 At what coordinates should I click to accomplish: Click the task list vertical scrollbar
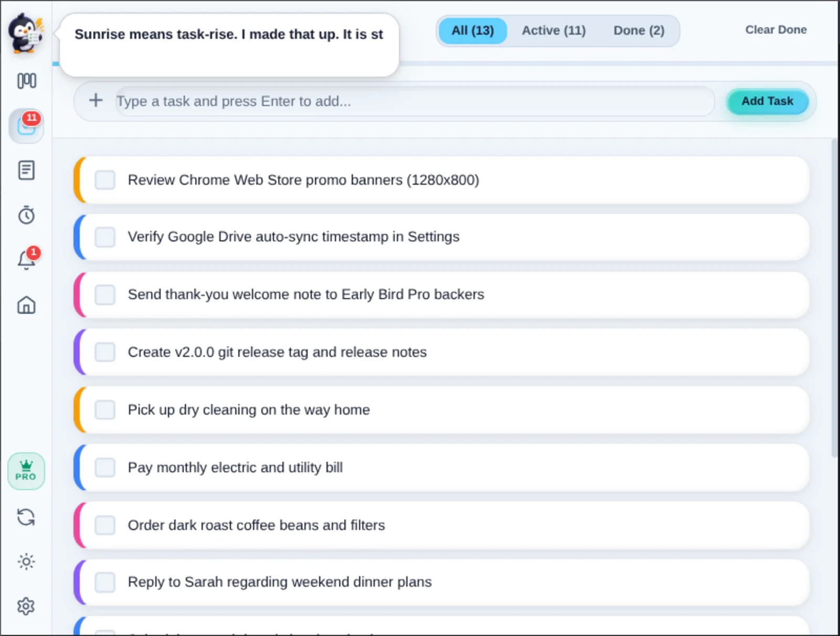click(834, 298)
